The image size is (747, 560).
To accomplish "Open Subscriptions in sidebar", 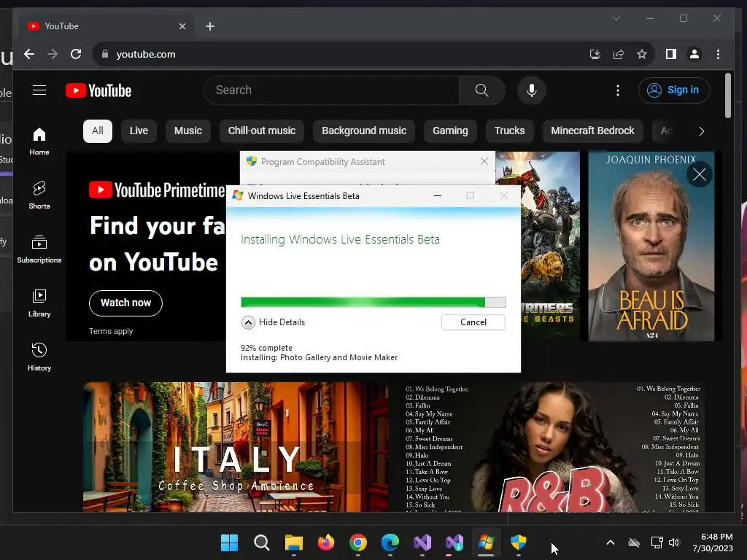I will (39, 249).
